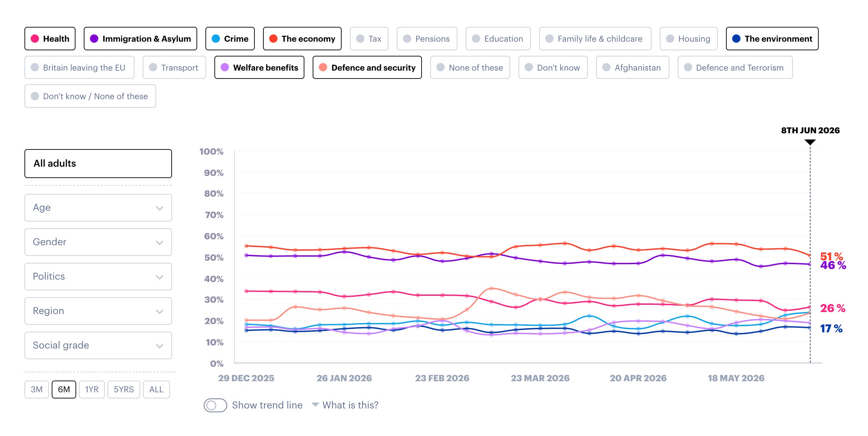The height and width of the screenshot is (436, 868).
Task: Click the All adults button
Action: coord(98,164)
